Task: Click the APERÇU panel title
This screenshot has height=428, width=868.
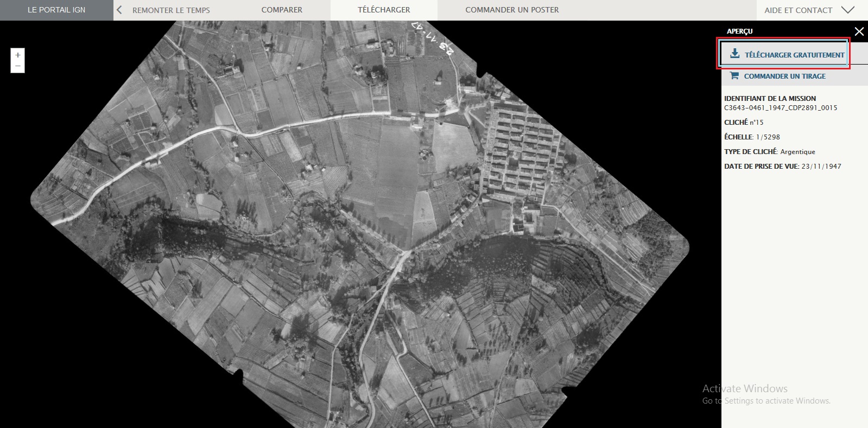Action: [739, 31]
